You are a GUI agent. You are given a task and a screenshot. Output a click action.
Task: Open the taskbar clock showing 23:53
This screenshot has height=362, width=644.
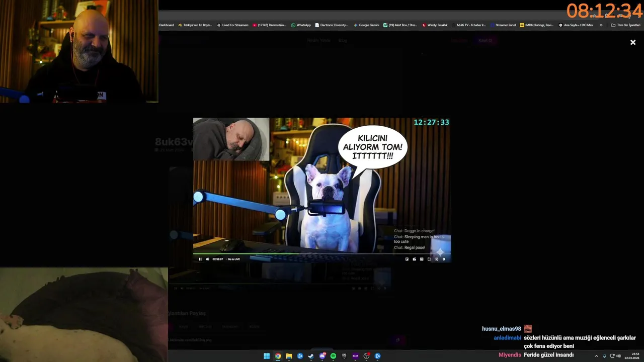tap(632, 356)
